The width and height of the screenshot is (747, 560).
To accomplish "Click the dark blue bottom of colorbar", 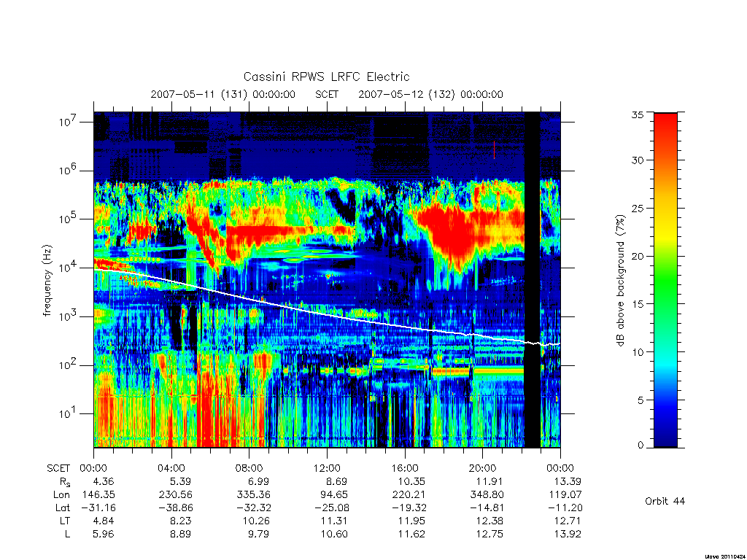I will point(665,436).
